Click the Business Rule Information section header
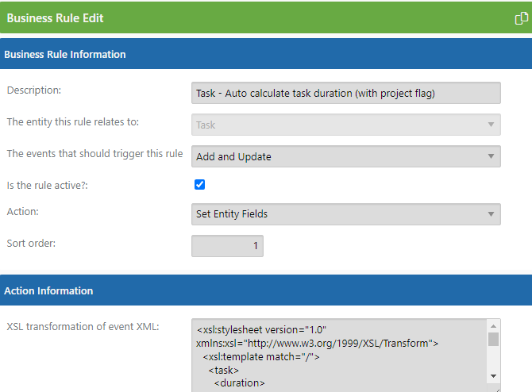532x392 pixels. coord(266,54)
